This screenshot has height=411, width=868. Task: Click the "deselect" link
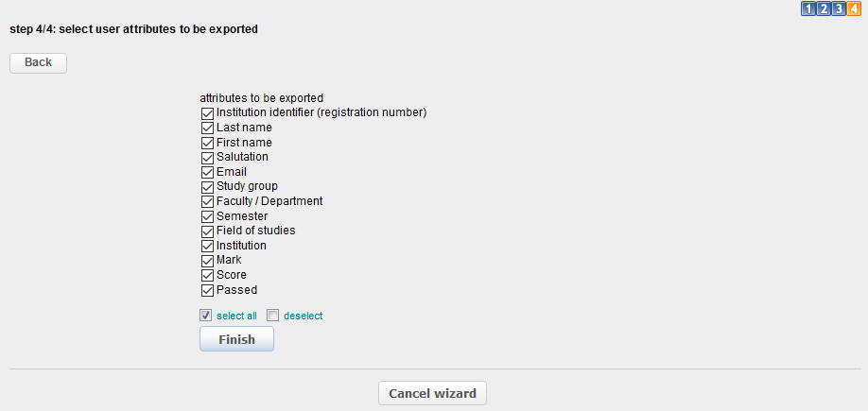[x=303, y=316]
